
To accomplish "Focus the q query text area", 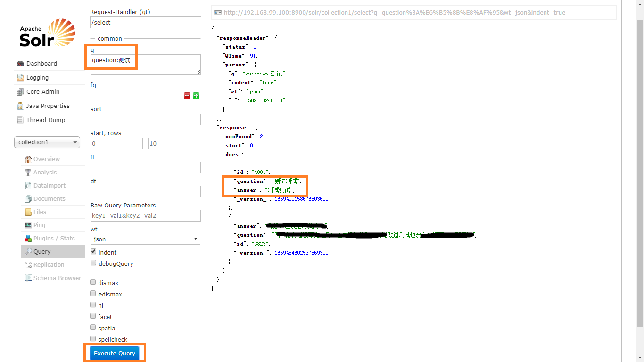I will (146, 64).
